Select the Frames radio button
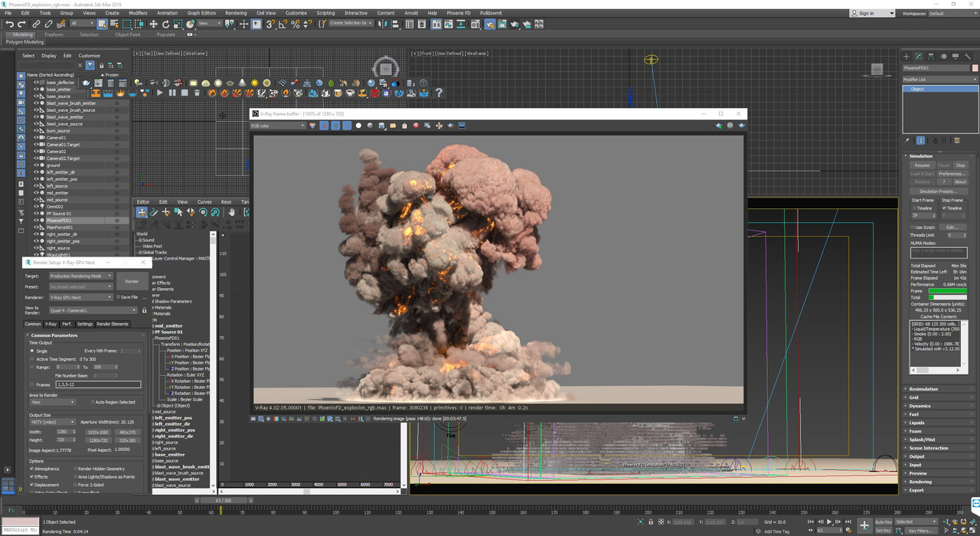 (32, 384)
